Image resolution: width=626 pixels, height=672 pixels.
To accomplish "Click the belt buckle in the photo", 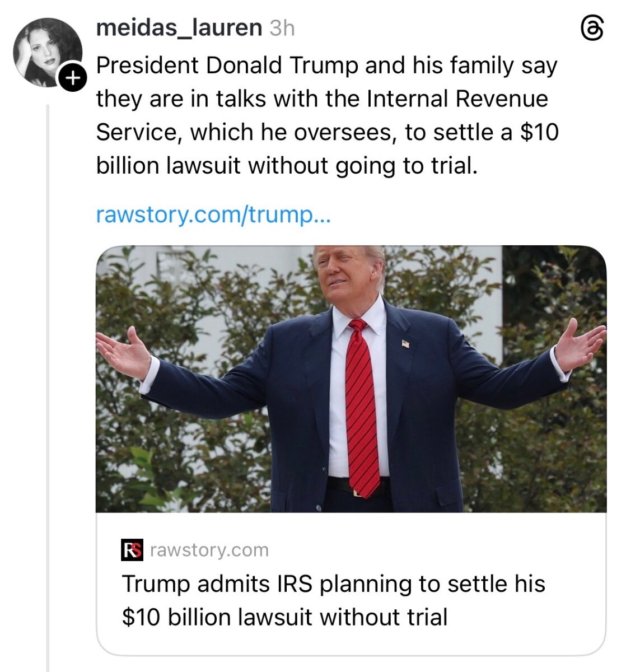I will [357, 493].
